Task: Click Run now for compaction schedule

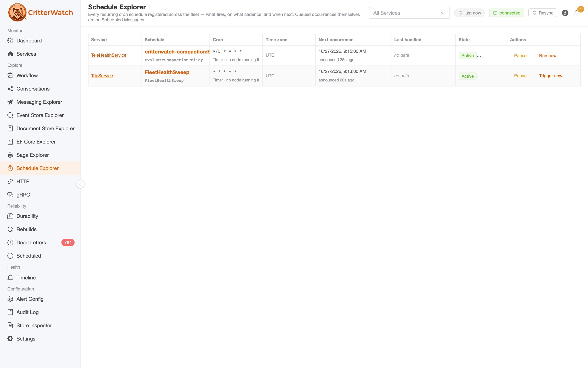Action: coord(548,56)
